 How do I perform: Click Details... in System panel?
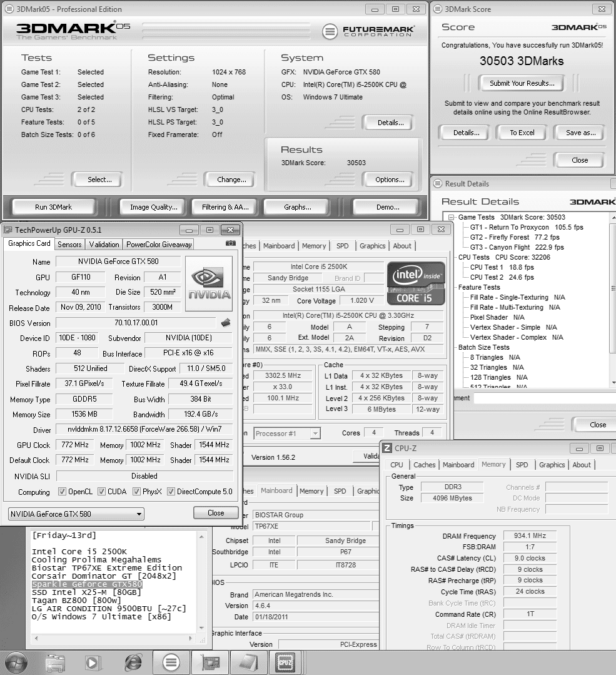pyautogui.click(x=390, y=123)
